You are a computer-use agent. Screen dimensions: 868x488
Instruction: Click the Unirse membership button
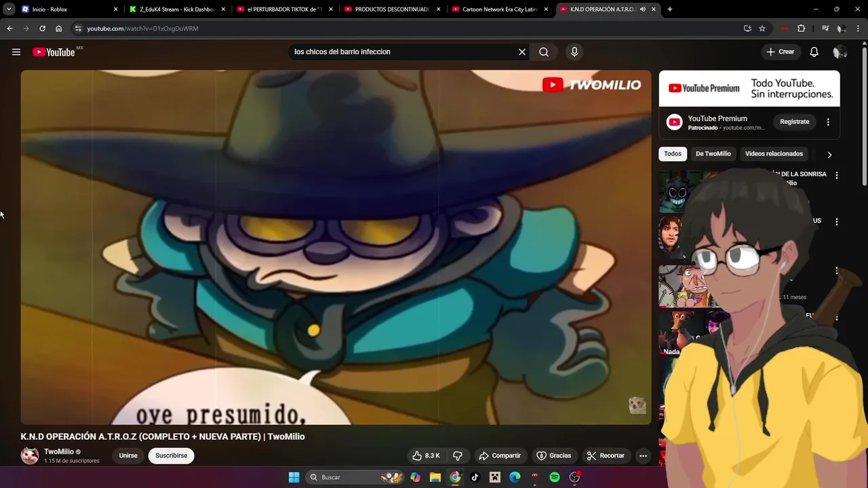coord(128,455)
